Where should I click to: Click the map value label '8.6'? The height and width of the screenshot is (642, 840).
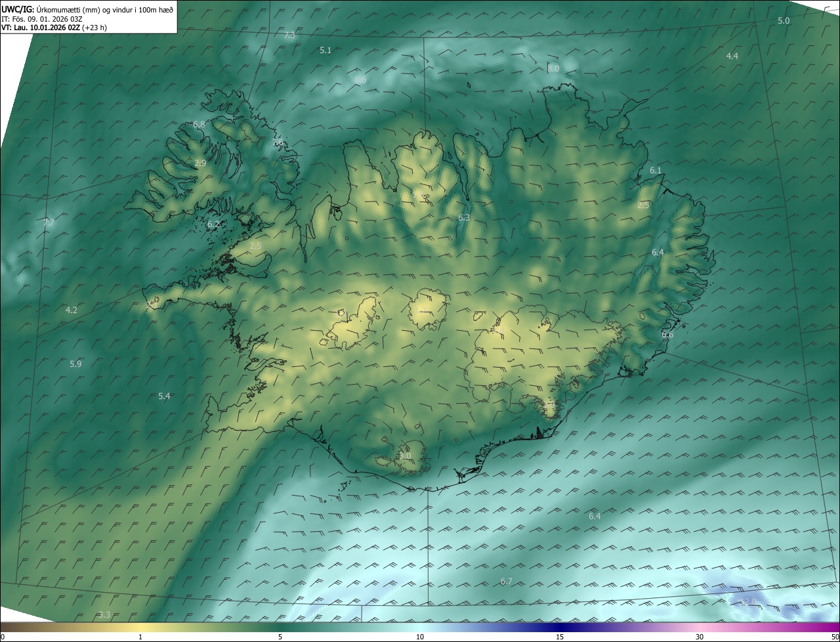(x=360, y=80)
